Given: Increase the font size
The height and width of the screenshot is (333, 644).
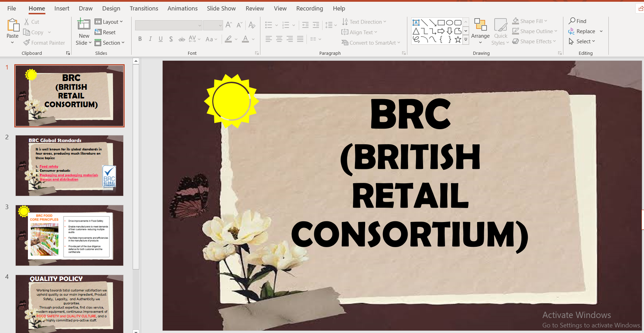Looking at the screenshot, I should [229, 25].
